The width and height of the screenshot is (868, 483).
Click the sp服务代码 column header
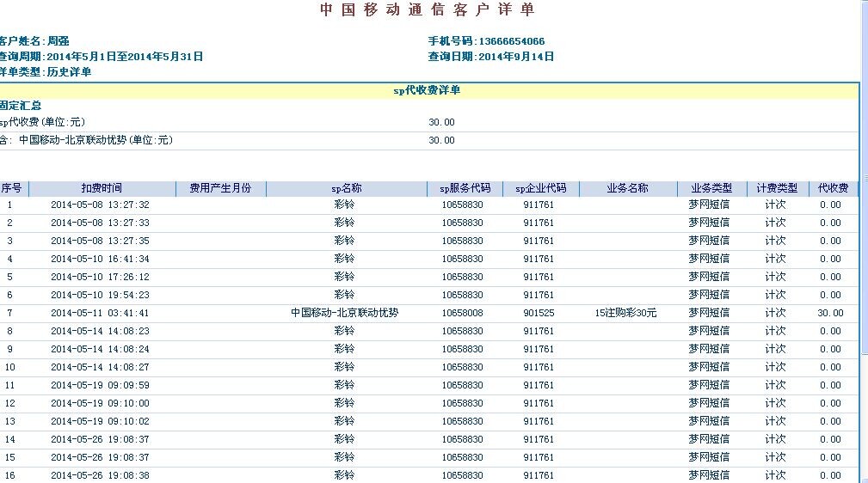pyautogui.click(x=465, y=189)
